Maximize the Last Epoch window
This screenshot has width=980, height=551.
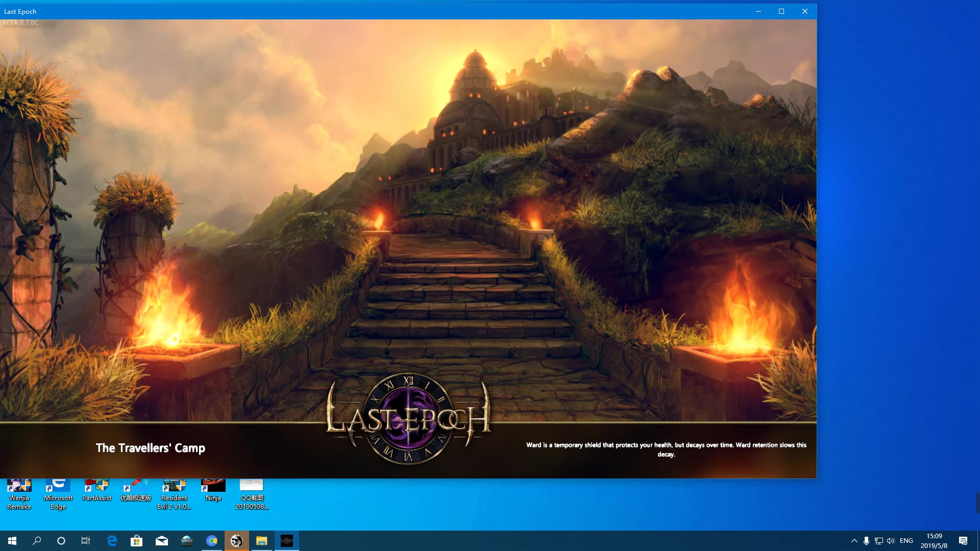pos(781,11)
